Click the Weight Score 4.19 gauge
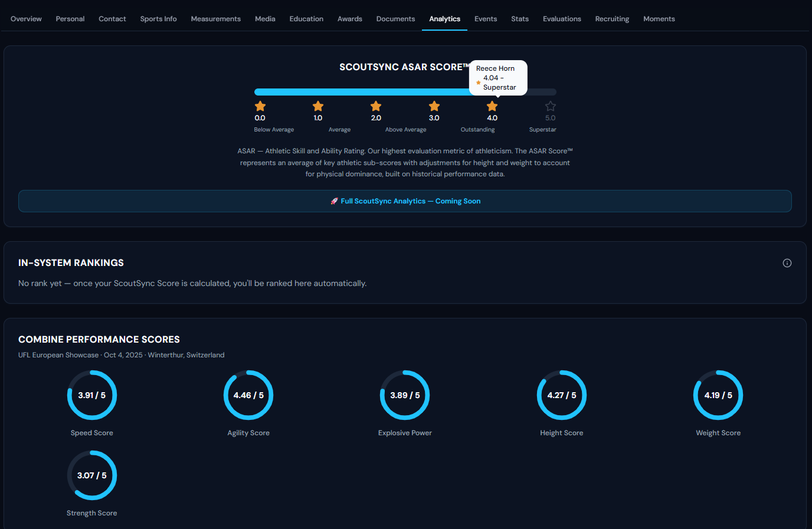This screenshot has width=812, height=529. point(718,395)
